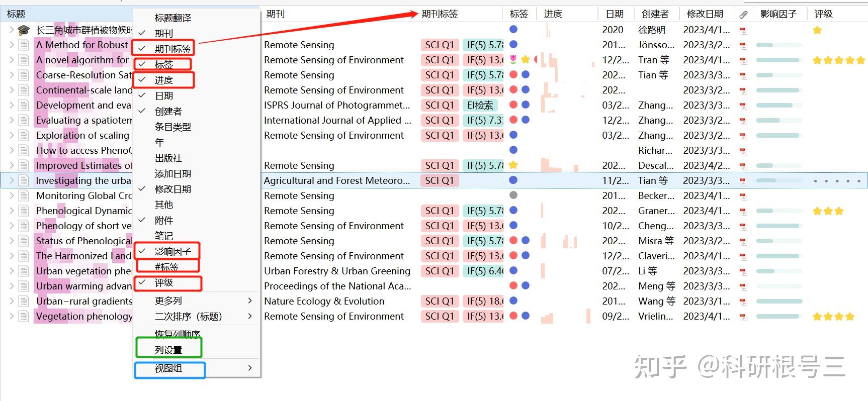Click the red tag dot in 'Urban warming advan' row

click(x=513, y=285)
